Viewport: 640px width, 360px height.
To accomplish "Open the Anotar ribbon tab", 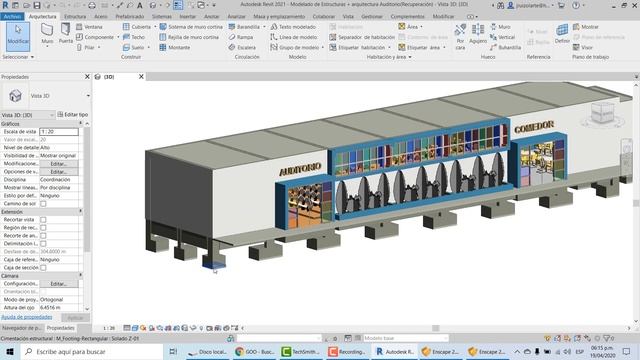I will click(x=211, y=16).
